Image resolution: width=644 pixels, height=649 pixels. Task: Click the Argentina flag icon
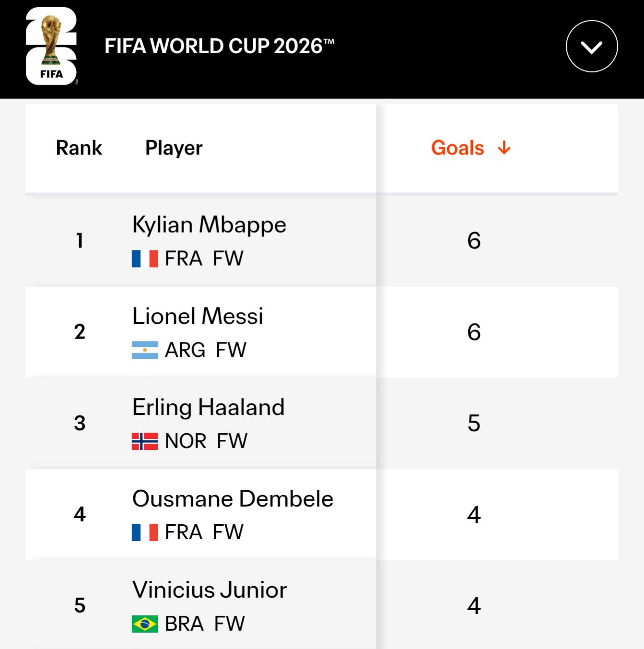point(145,350)
